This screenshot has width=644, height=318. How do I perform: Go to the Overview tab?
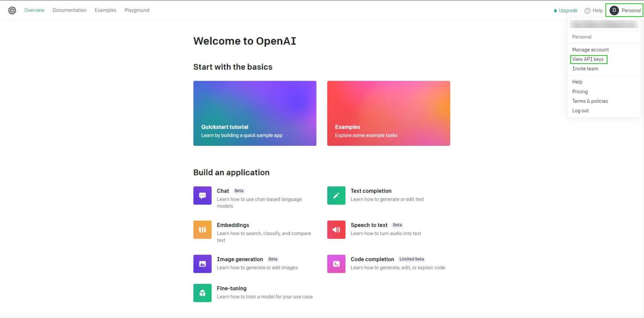(x=34, y=10)
